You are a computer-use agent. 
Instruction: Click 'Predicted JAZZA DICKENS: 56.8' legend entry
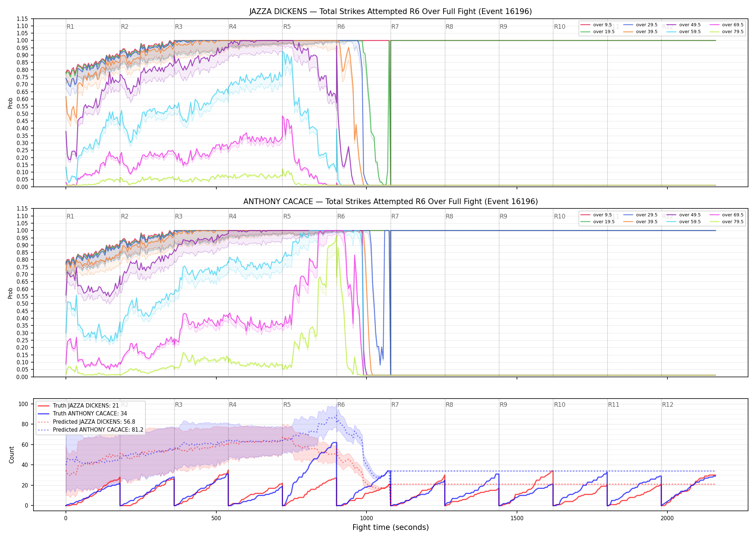(x=87, y=422)
